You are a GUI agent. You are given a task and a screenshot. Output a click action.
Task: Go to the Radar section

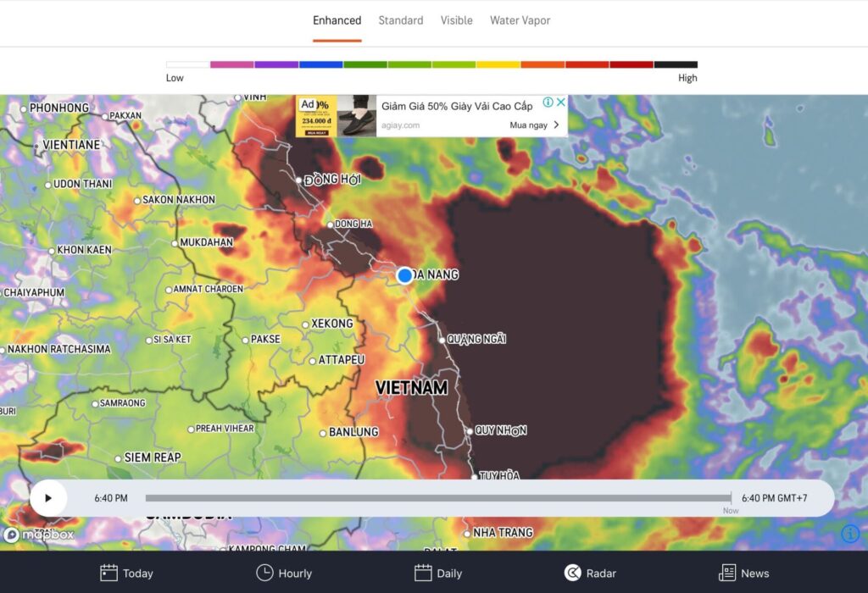click(590, 573)
